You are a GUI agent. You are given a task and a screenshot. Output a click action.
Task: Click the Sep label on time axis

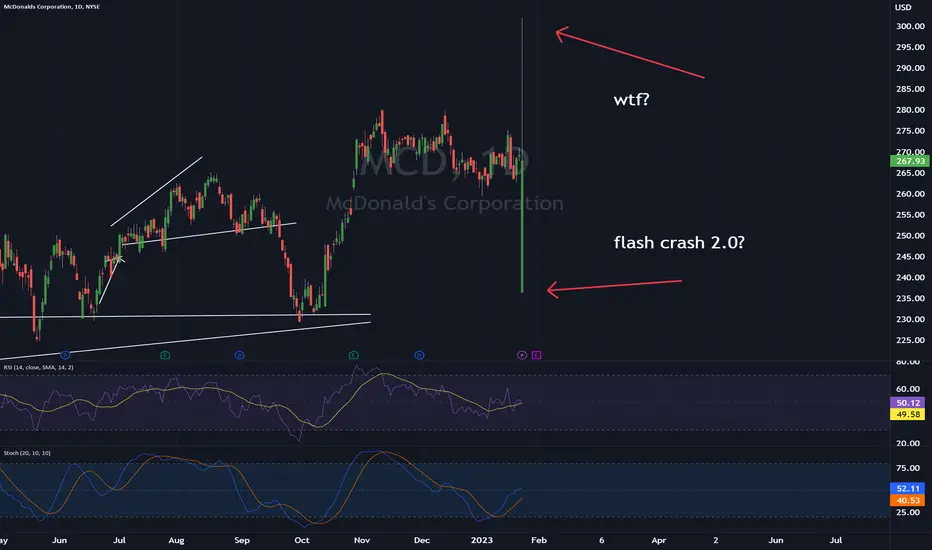pos(242,540)
